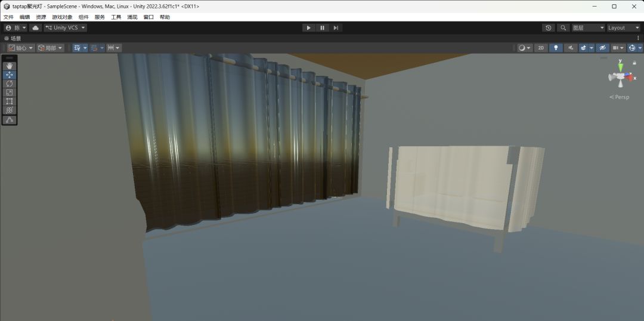The width and height of the screenshot is (644, 321).
Task: Minimize the Unity window
Action: tap(595, 6)
